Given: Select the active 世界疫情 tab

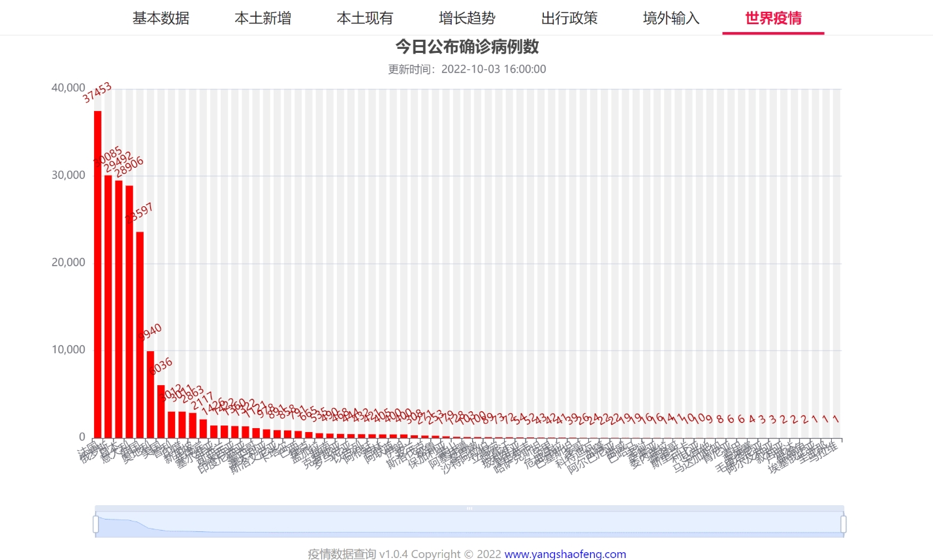Looking at the screenshot, I should pos(773,18).
